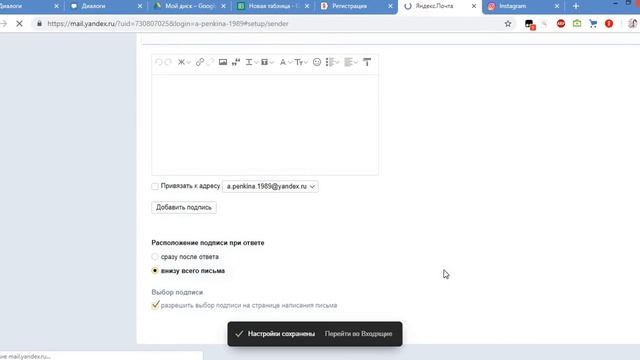640x360 pixels.
Task: Follow the 'Перейти во Входящие' link
Action: [358, 334]
